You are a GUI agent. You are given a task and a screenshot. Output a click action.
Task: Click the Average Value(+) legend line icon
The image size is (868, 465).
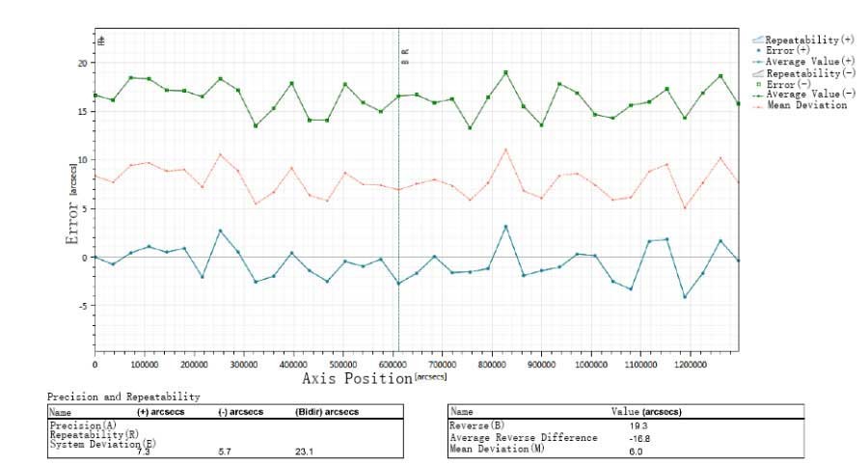coord(758,62)
